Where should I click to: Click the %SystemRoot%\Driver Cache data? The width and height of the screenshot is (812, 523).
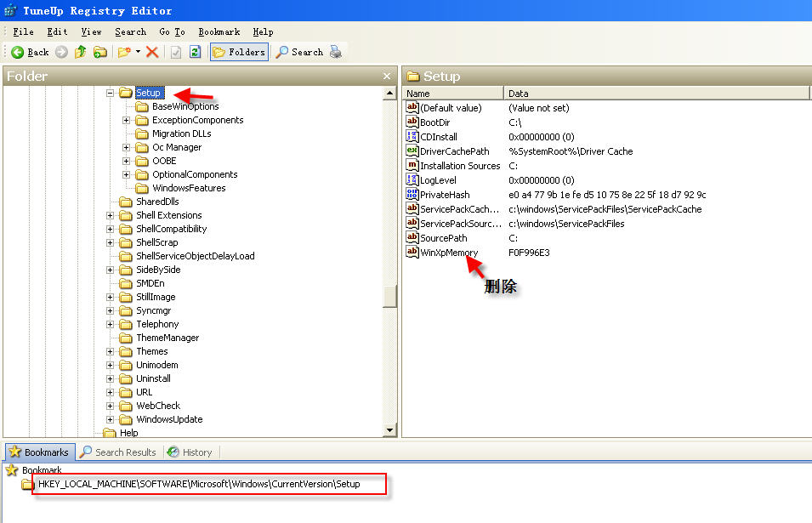[x=571, y=151]
